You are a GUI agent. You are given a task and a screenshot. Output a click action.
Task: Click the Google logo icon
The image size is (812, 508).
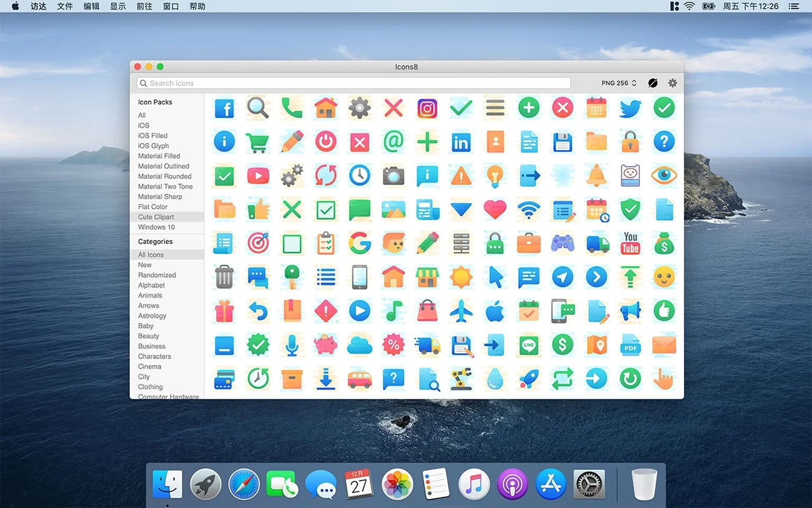coord(360,243)
